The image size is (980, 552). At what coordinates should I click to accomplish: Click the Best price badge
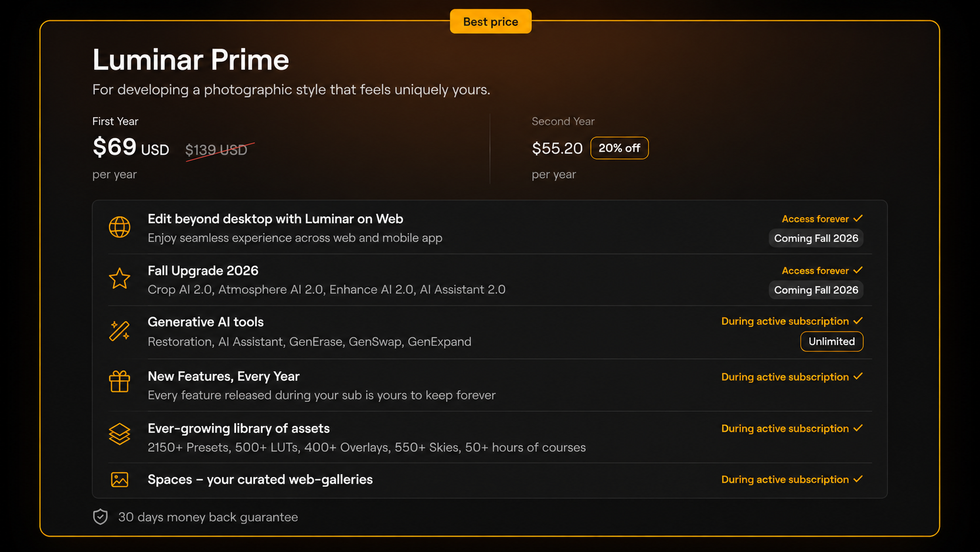[491, 22]
